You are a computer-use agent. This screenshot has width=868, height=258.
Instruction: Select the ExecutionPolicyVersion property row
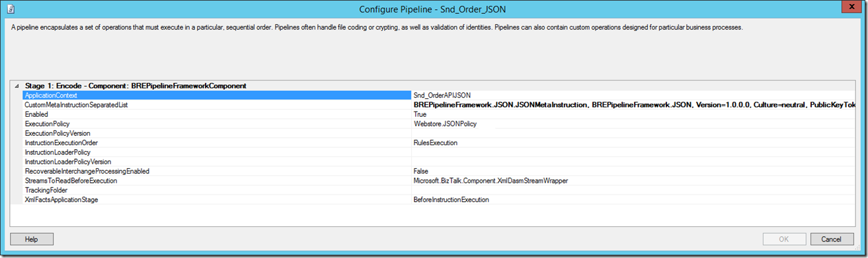[x=217, y=133]
